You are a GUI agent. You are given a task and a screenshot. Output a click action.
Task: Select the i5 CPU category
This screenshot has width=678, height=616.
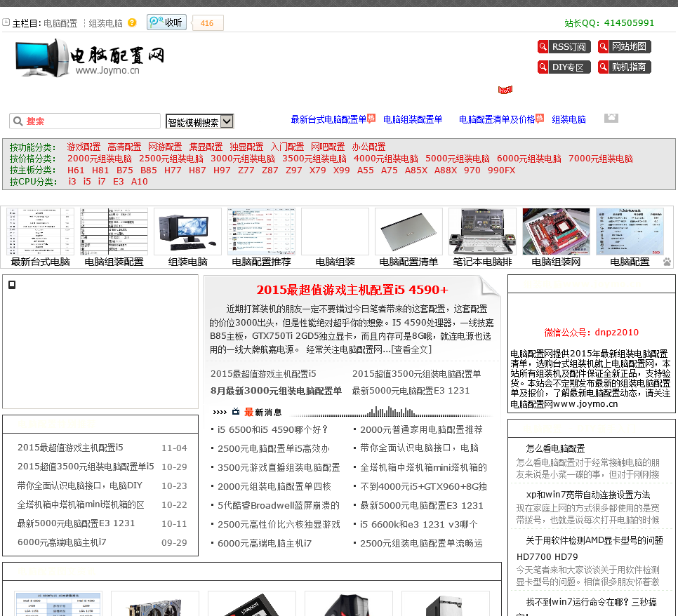coord(87,182)
